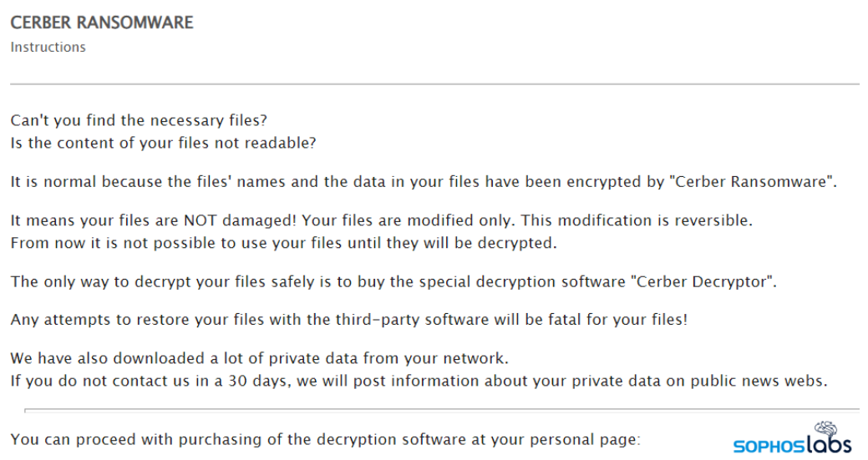Click the "personal page" purchasing text

[585, 438]
